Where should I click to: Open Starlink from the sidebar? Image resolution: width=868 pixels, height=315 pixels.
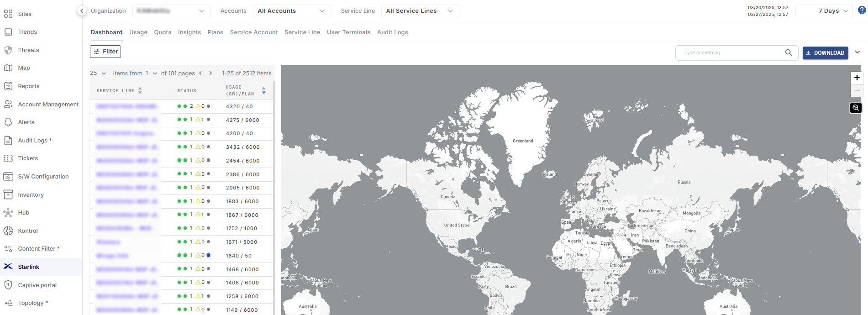point(28,267)
